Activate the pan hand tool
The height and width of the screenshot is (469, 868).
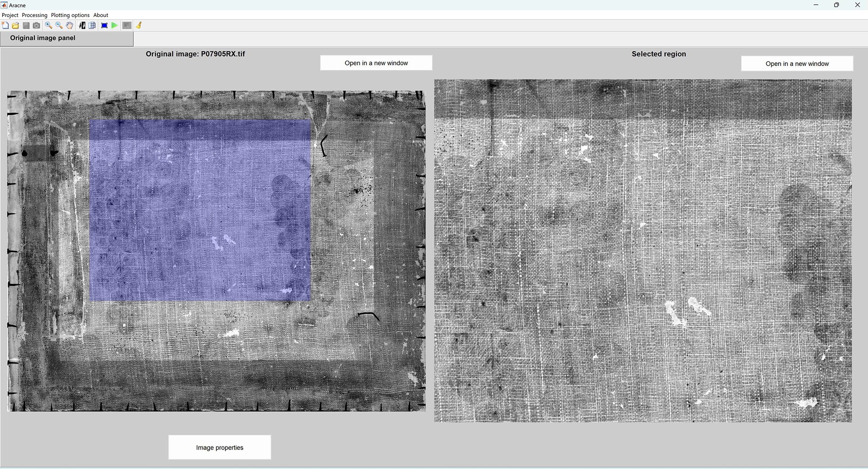[x=70, y=25]
